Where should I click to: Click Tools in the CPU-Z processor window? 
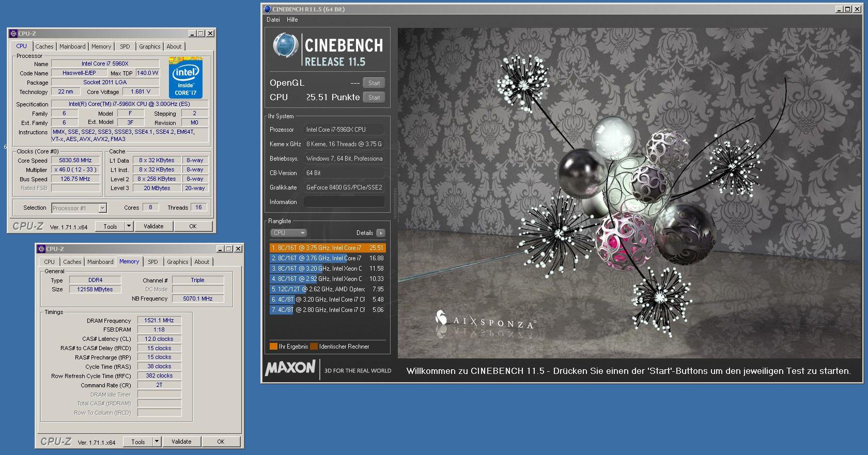[110, 226]
